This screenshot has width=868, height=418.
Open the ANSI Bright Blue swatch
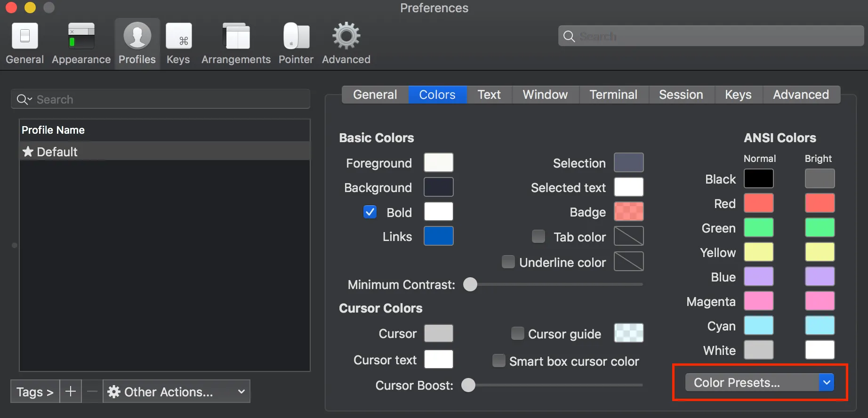tap(820, 276)
